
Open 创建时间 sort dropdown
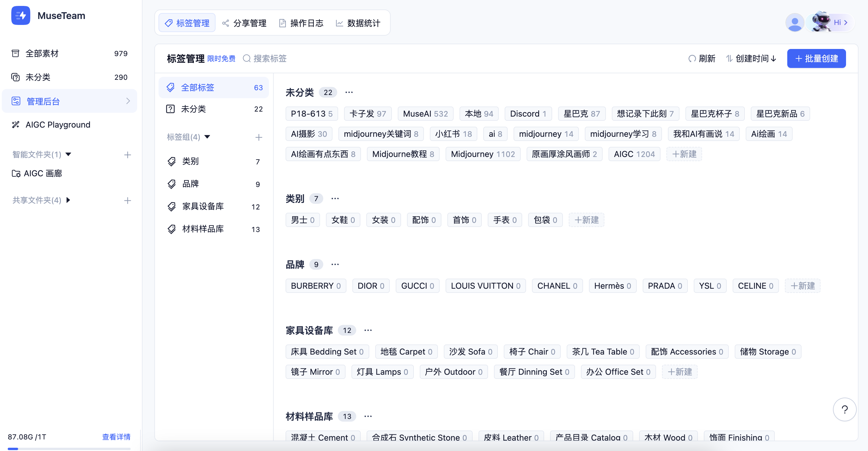tap(752, 59)
